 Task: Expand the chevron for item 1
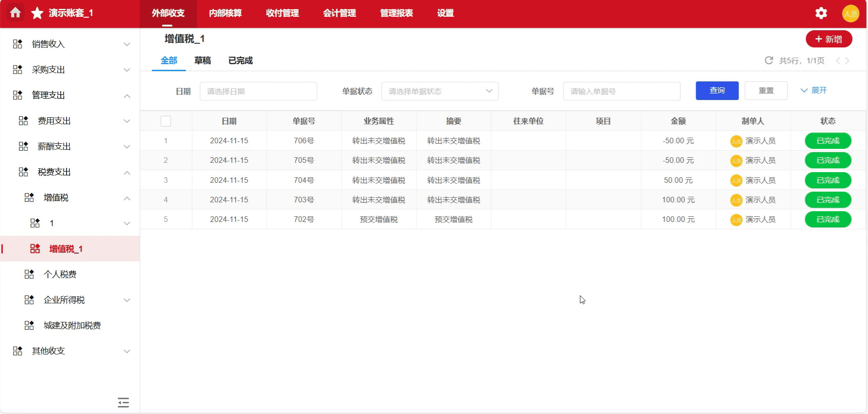point(127,223)
